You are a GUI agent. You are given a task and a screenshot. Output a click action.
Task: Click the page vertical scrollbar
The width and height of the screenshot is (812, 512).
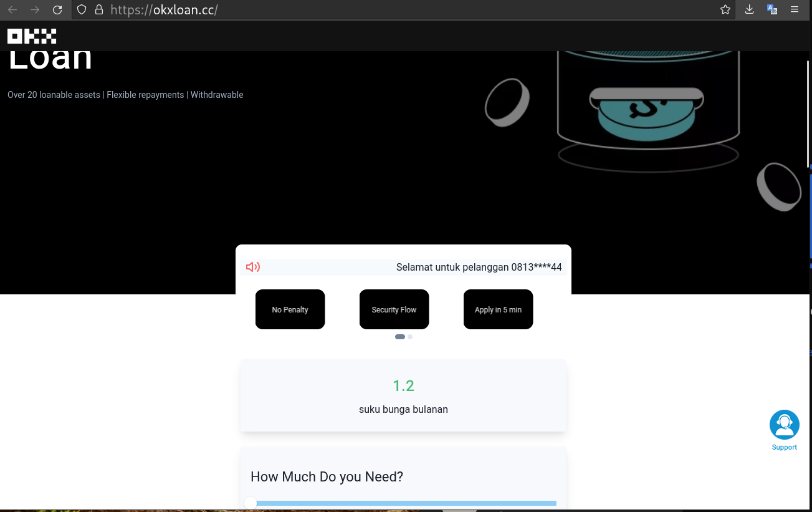tap(808, 112)
